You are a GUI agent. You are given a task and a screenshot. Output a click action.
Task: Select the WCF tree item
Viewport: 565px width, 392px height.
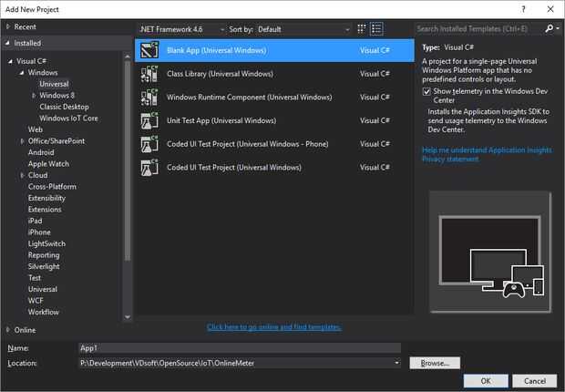(x=36, y=301)
